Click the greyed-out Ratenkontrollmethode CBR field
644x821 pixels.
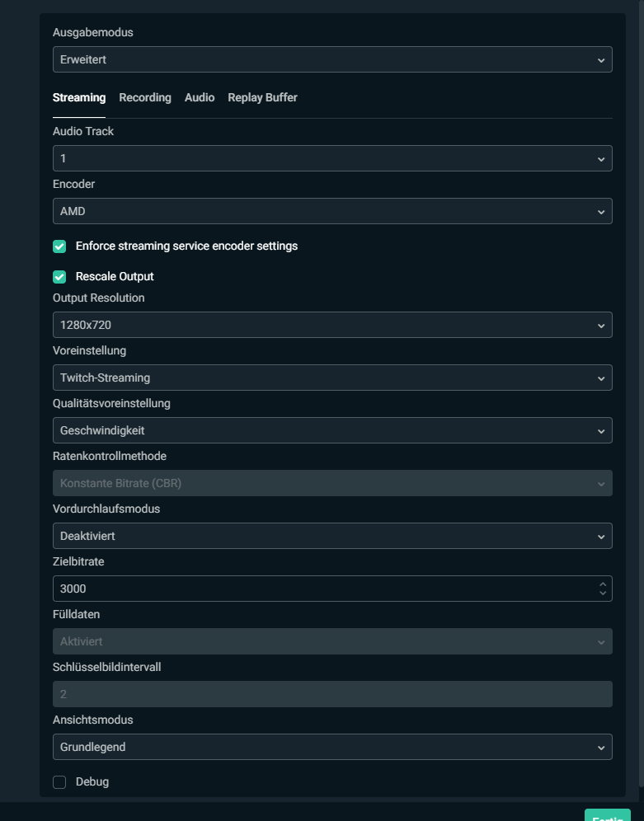click(x=331, y=483)
